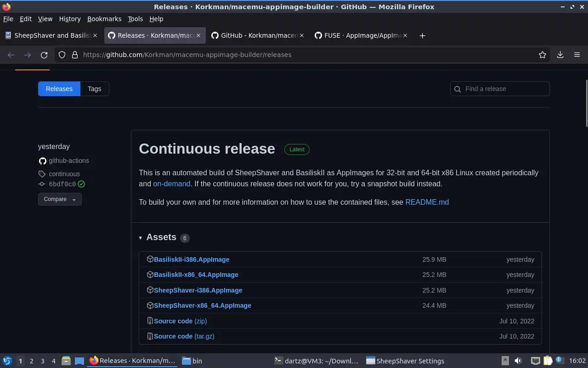
Task: Open the Bookmarks menu
Action: [x=104, y=19]
